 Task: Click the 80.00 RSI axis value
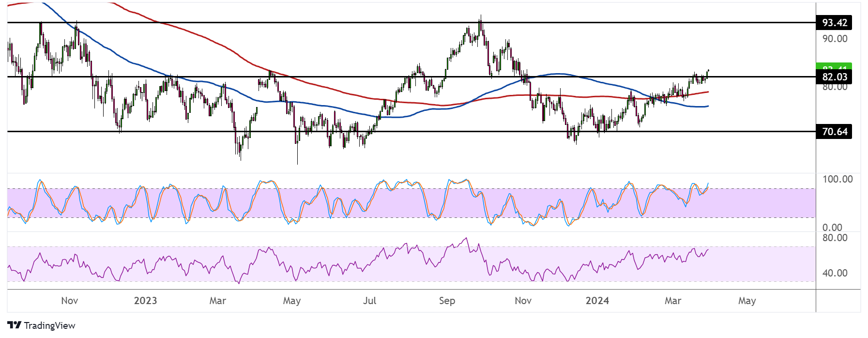click(x=835, y=238)
